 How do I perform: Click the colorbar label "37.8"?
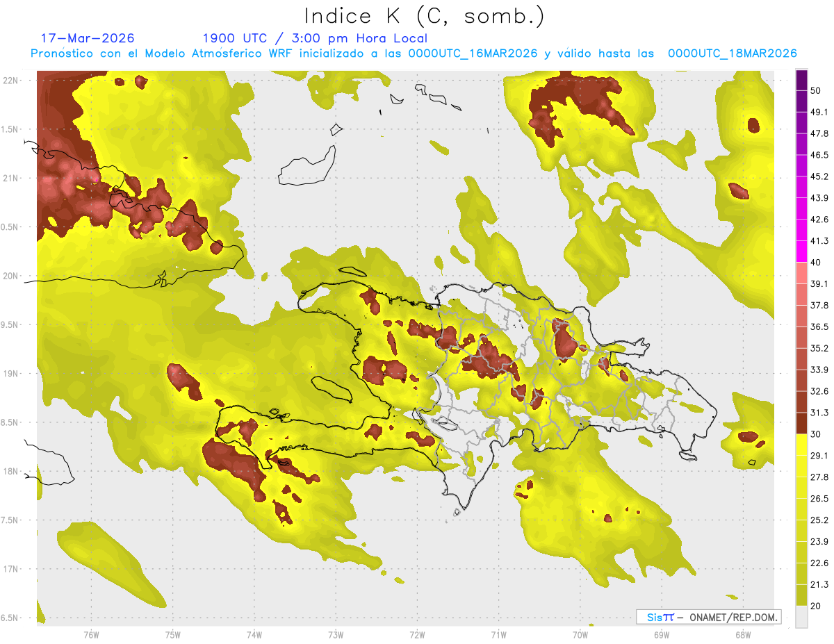click(819, 305)
